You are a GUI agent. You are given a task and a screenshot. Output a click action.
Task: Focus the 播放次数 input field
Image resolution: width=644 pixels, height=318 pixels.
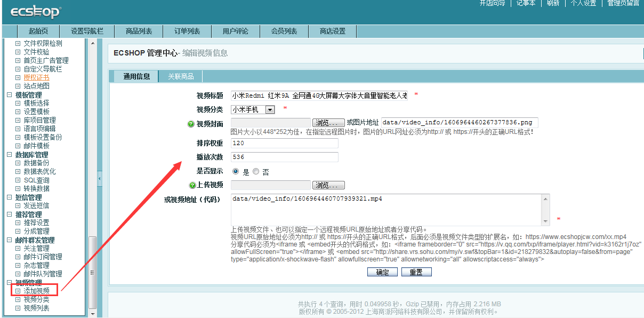[x=285, y=157]
